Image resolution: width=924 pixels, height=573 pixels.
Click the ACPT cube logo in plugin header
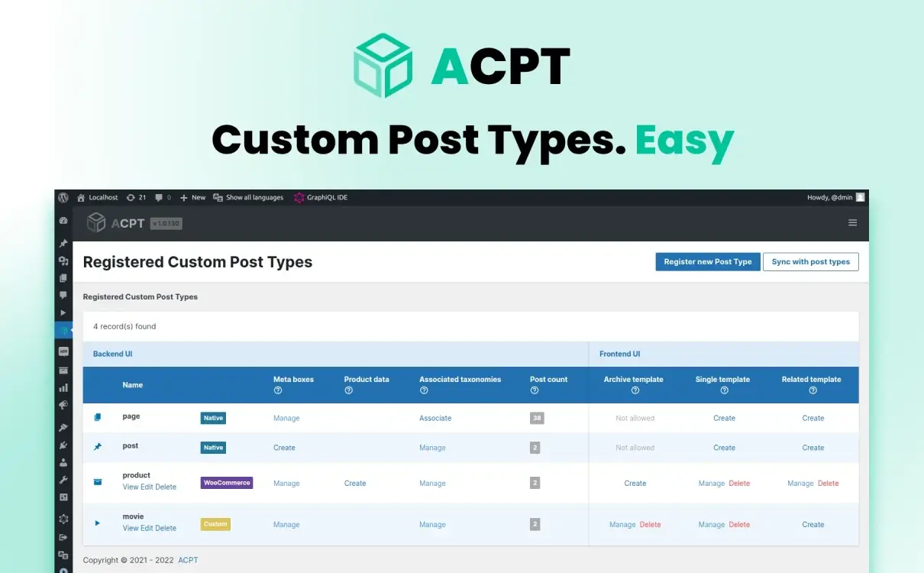point(95,223)
